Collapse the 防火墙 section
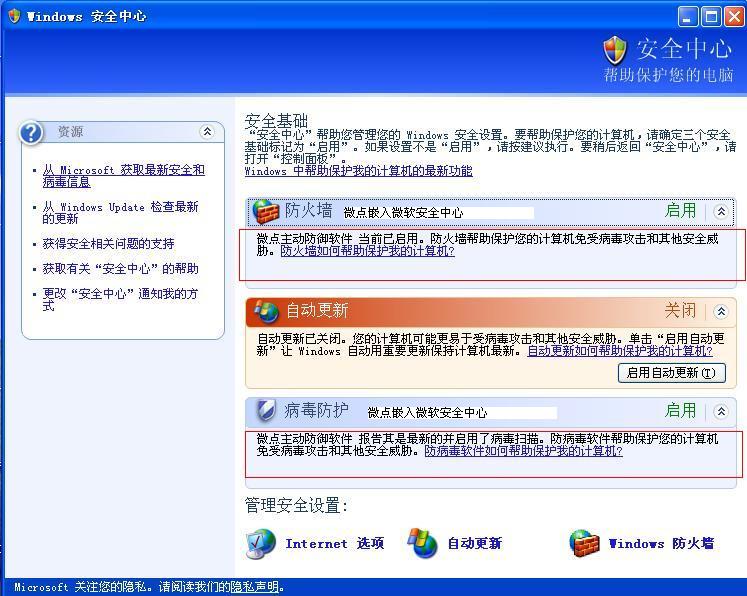Viewport: 747px width, 596px height. [721, 211]
